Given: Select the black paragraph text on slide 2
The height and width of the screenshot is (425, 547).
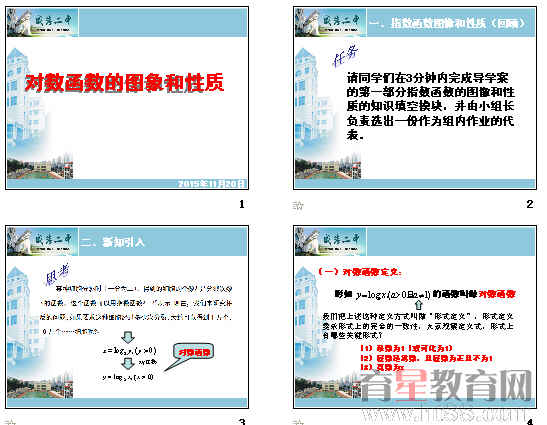Looking at the screenshot, I should point(430,106).
